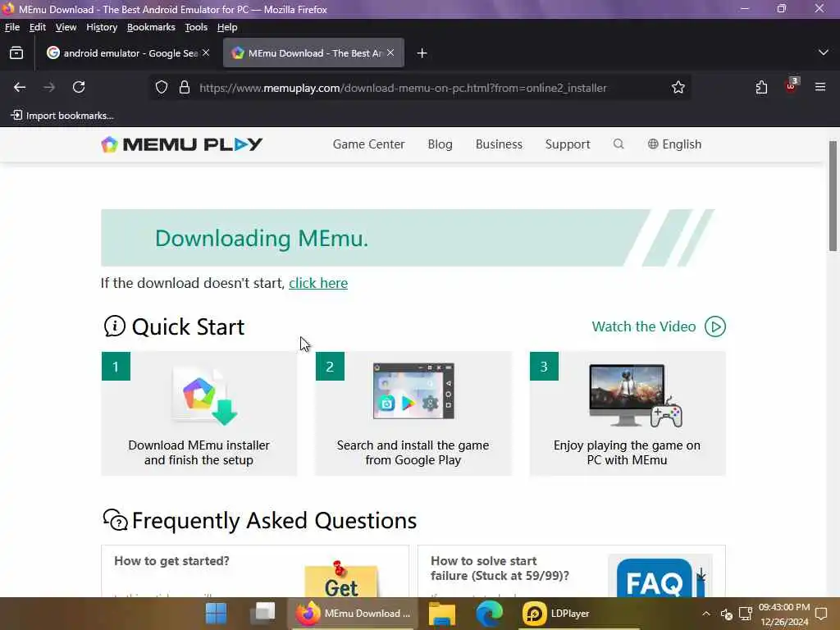Image resolution: width=840 pixels, height=630 pixels.
Task: Open the Windows Start button
Action: (x=216, y=614)
